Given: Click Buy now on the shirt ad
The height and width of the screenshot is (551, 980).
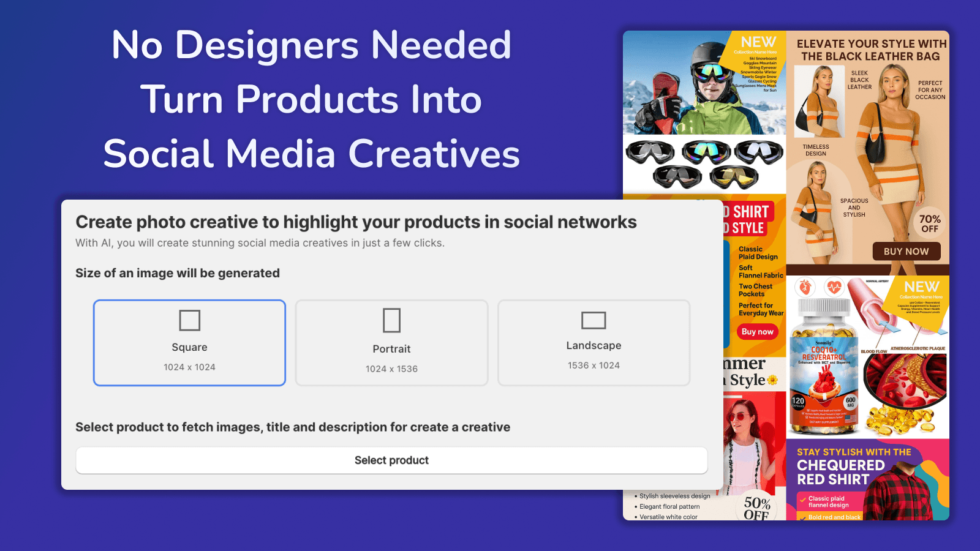Looking at the screenshot, I should 758,331.
